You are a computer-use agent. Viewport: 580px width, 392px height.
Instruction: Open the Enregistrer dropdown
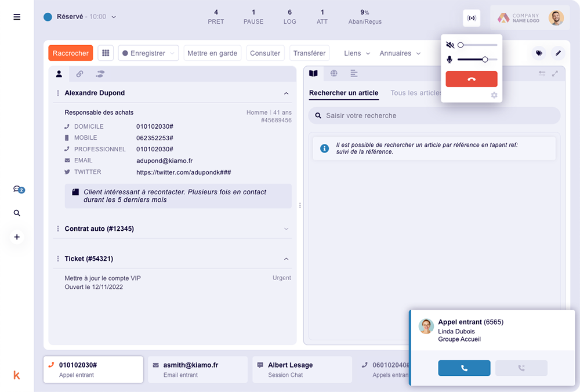[148, 53]
